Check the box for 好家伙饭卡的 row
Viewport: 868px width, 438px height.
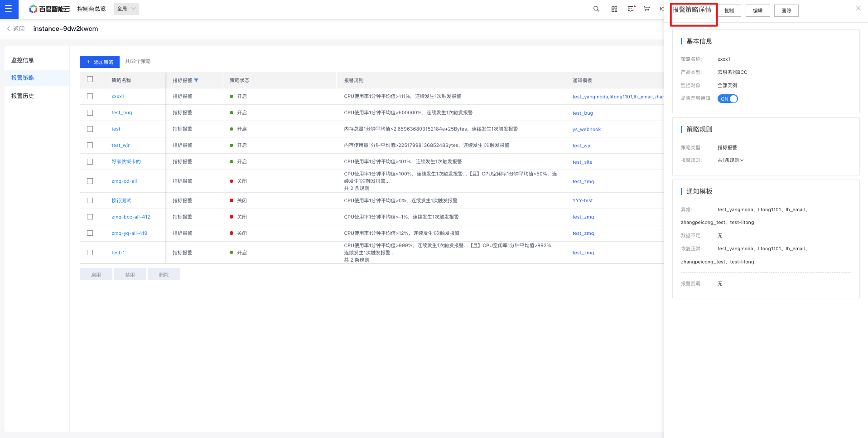click(x=90, y=162)
